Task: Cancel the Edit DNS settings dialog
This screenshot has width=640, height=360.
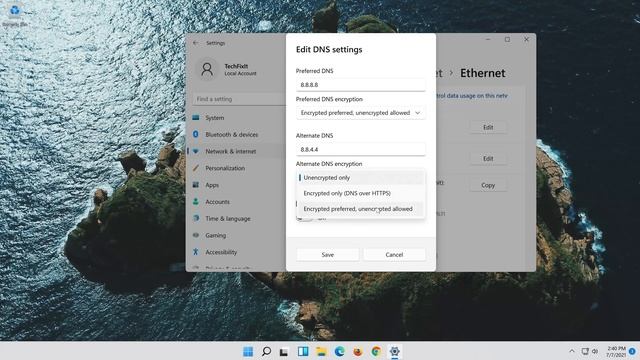Action: click(394, 255)
